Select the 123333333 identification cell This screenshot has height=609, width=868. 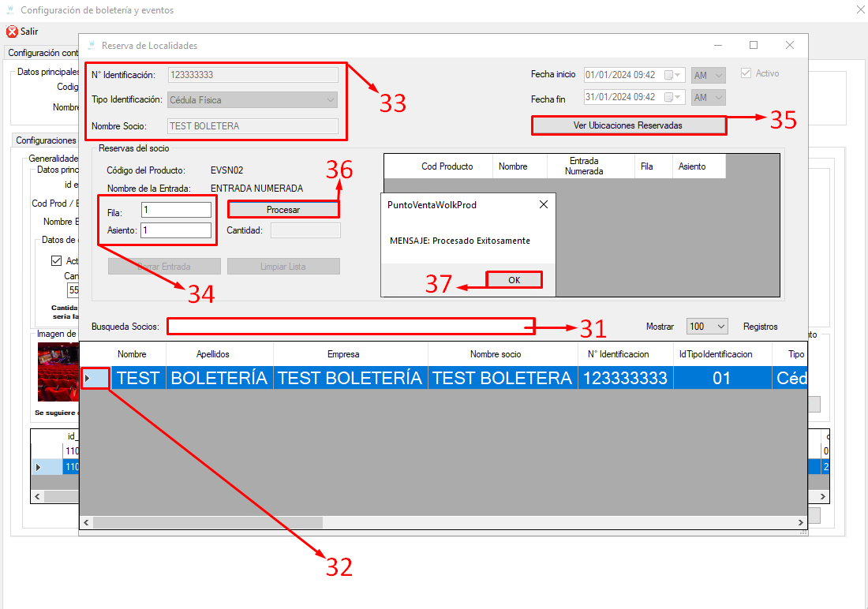click(626, 378)
